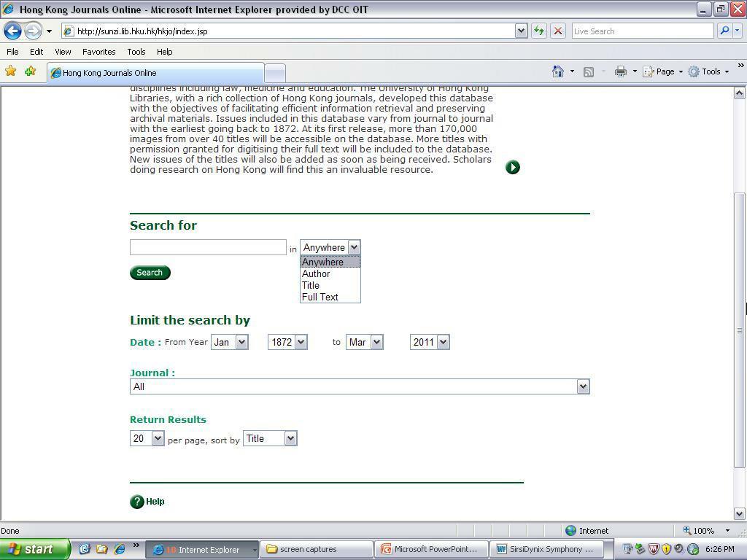Switch to screen captures folder in taskbar
The height and width of the screenshot is (560, 747).
[317, 550]
